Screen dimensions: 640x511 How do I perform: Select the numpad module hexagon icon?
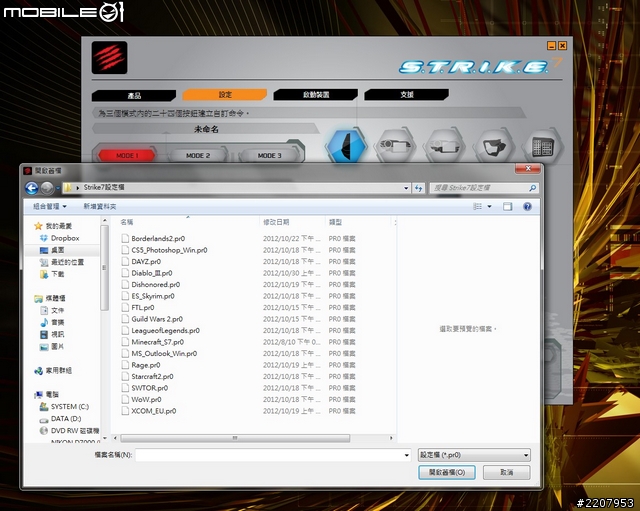tap(543, 147)
